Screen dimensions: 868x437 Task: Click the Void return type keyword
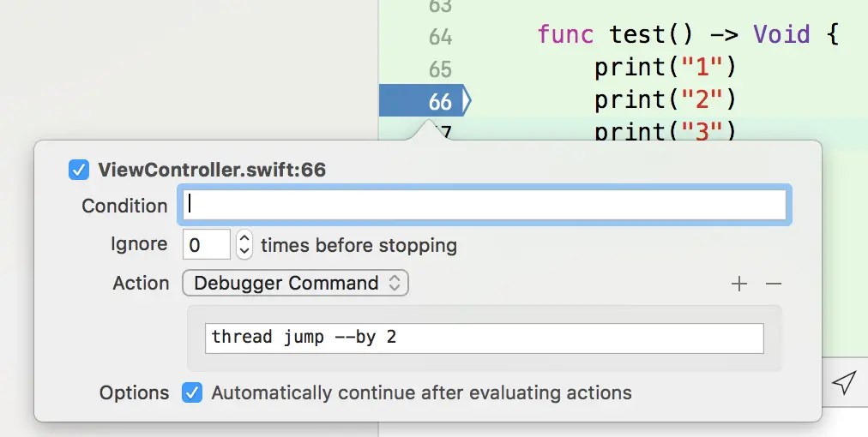tap(781, 35)
